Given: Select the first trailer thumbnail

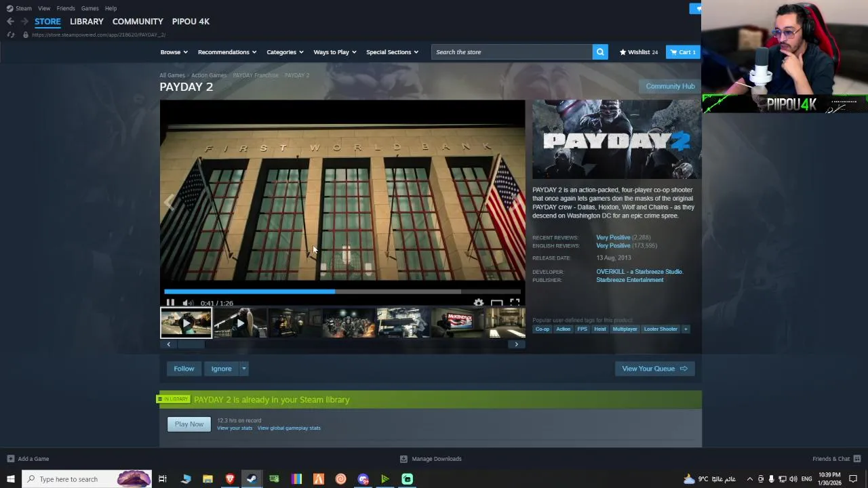Looking at the screenshot, I should [186, 323].
